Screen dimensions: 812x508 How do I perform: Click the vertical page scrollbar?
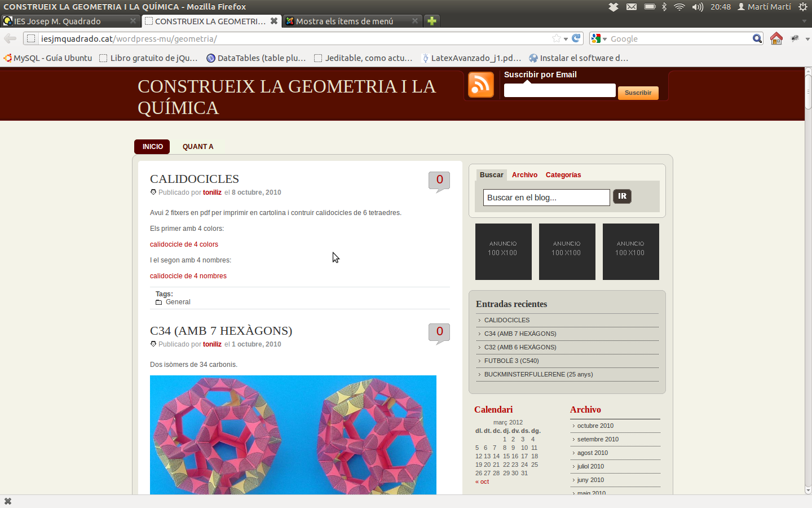pos(808,282)
